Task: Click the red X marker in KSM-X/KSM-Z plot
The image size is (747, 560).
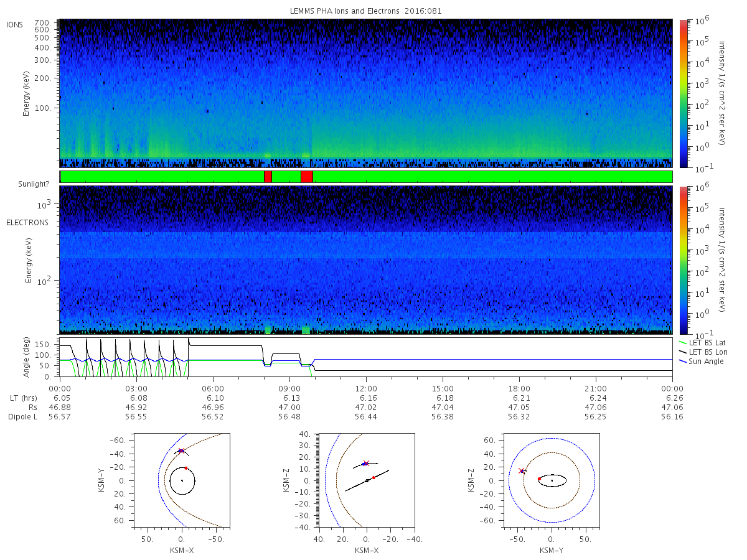Action: coord(366,463)
